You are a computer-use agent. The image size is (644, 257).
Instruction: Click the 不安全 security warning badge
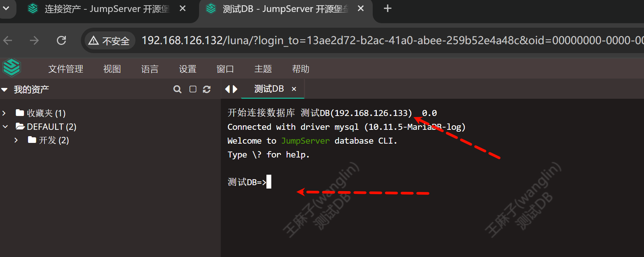tap(109, 41)
